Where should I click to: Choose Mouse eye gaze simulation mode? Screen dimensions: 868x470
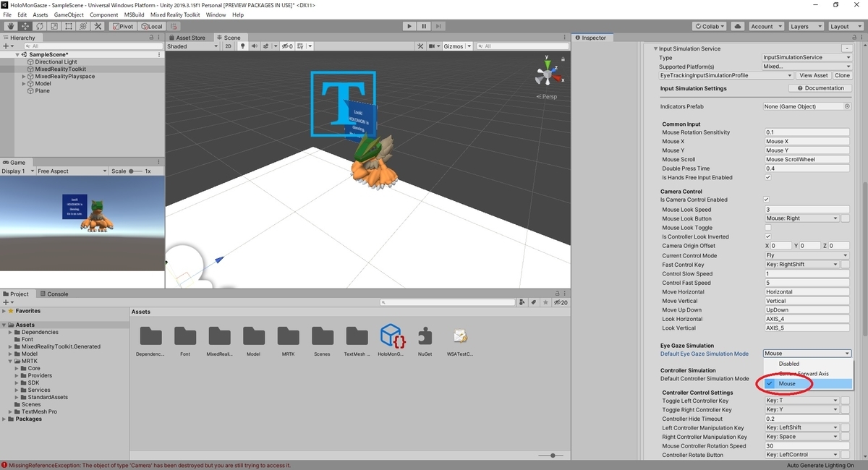coord(808,384)
